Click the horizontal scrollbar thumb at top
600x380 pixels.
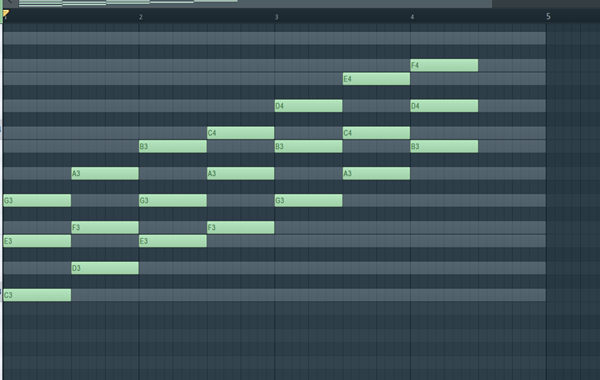[x=255, y=3]
